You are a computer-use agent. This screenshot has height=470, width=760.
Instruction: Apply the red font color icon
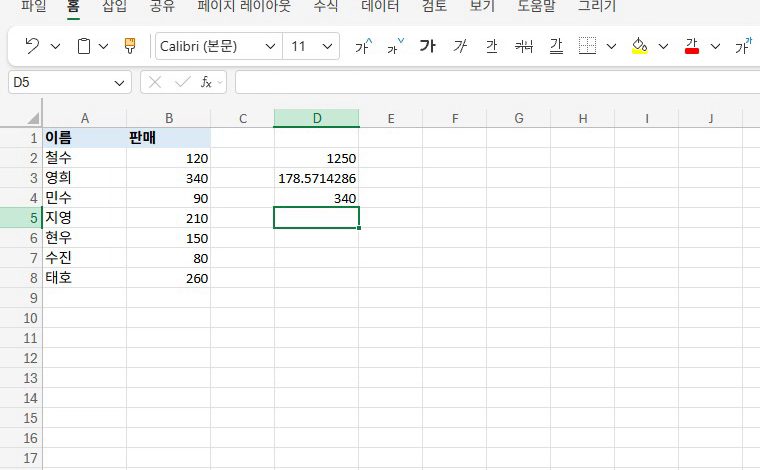coord(692,46)
